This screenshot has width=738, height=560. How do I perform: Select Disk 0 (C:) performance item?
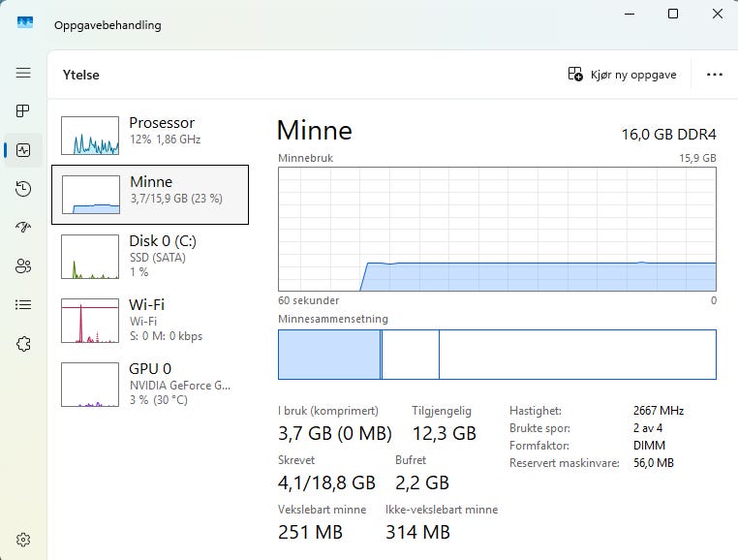[150, 257]
